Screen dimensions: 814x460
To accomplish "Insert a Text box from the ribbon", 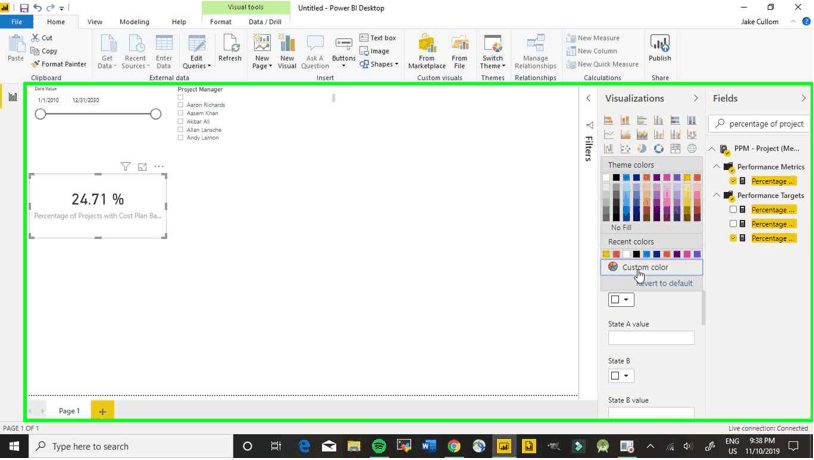I will coord(378,38).
